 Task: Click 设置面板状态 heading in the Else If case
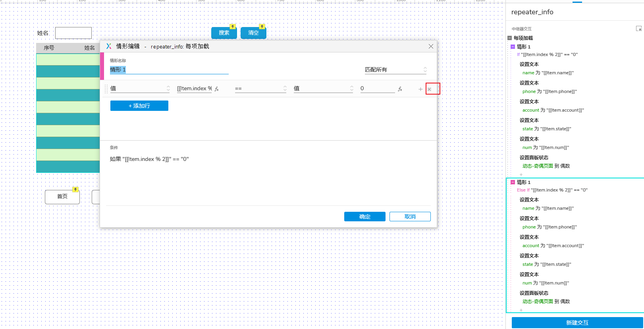[534, 293]
